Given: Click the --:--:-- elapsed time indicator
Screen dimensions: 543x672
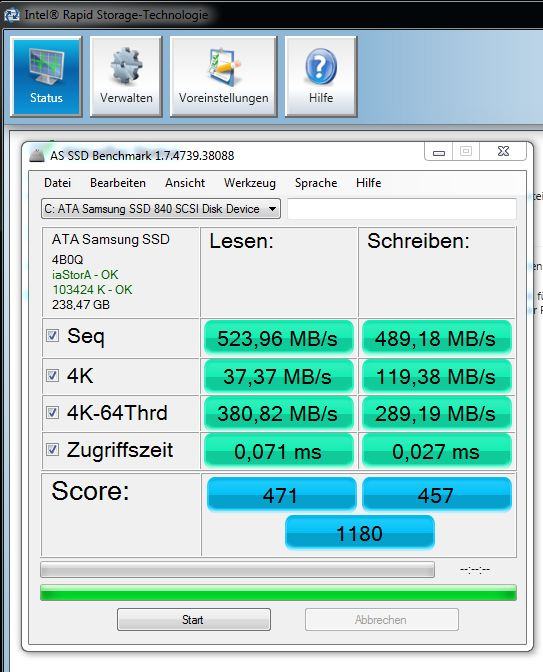Looking at the screenshot, I should tap(475, 570).
